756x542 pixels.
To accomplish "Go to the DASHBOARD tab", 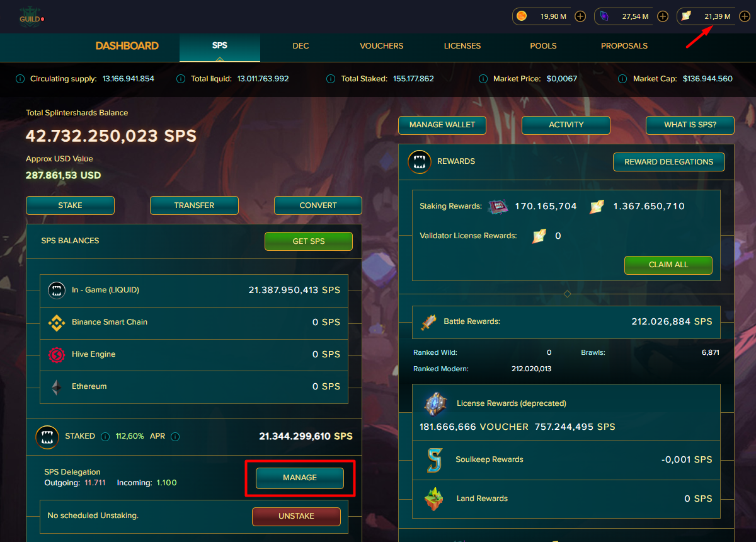I will point(127,46).
